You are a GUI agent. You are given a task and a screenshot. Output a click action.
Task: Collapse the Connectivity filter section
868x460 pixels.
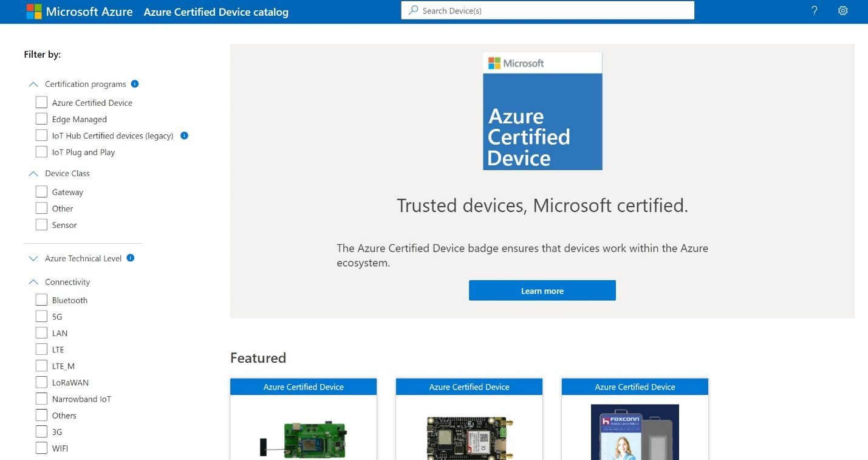point(33,282)
